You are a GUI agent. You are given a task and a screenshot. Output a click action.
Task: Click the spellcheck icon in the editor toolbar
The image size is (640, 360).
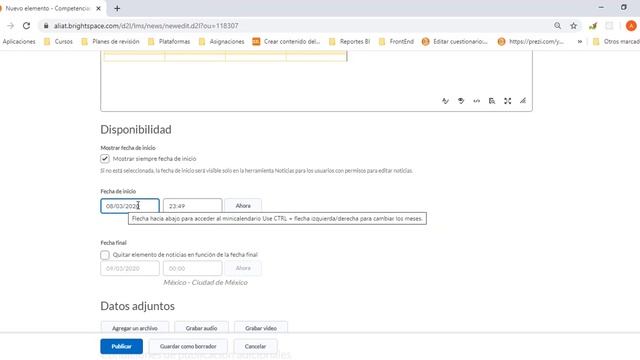point(445,101)
